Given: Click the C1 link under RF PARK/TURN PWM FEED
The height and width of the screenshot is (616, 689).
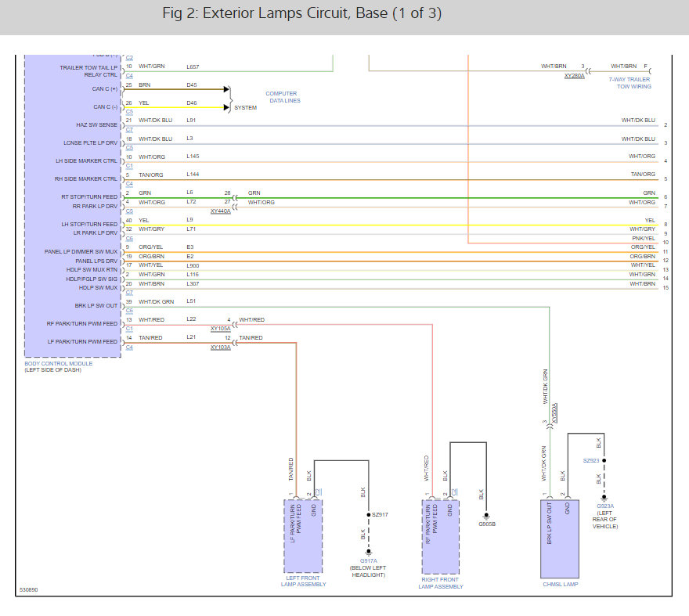Looking at the screenshot, I should (x=129, y=329).
